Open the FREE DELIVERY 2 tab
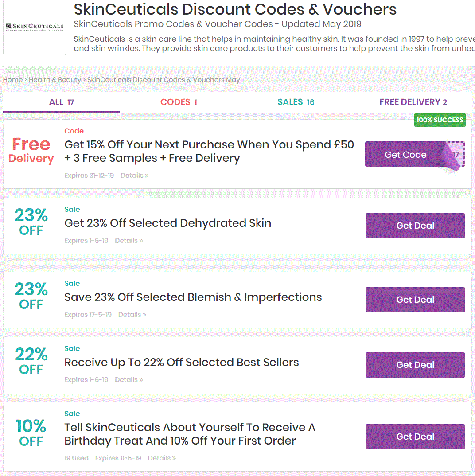475x476 pixels. [413, 102]
